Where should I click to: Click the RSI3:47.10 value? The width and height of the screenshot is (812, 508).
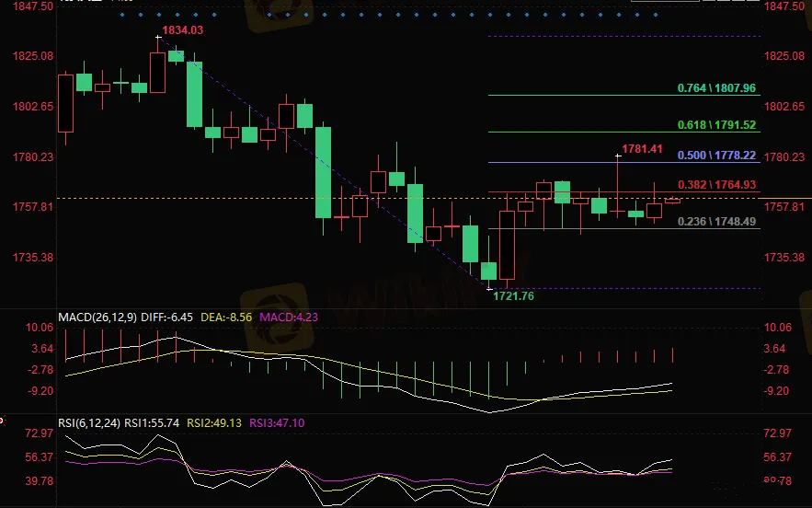click(x=277, y=423)
